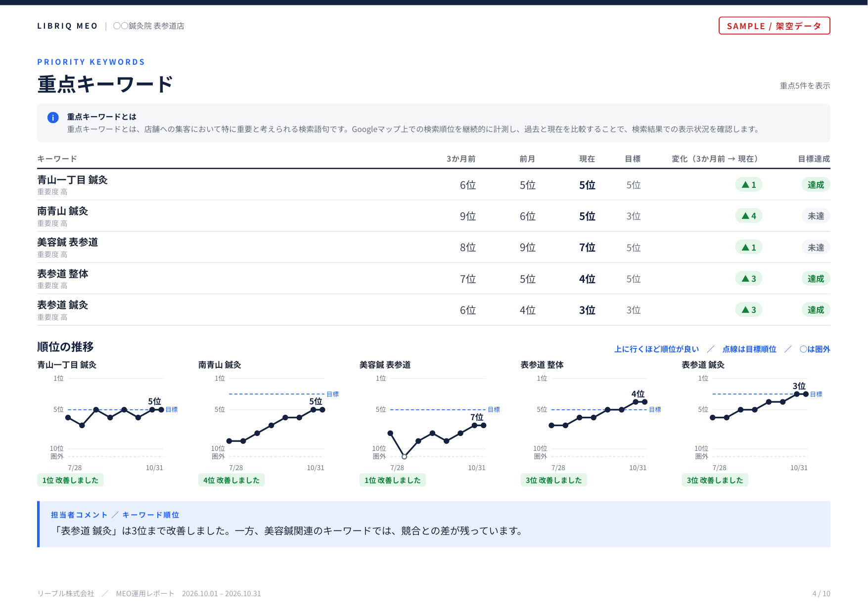Click the 目標 dashed line label in 南青山 鍼灸 chart
Viewport: 868px width, 613px height.
click(x=333, y=394)
